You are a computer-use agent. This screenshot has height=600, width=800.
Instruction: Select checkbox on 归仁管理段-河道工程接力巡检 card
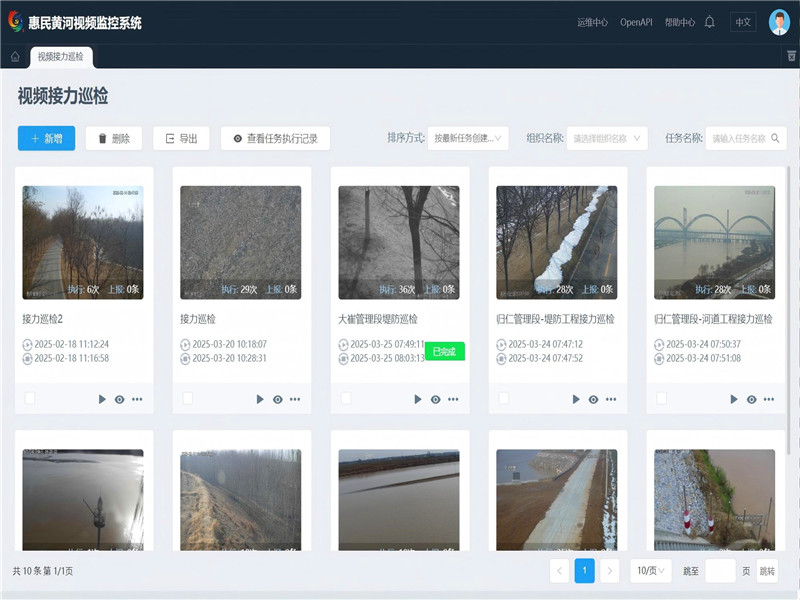point(661,398)
